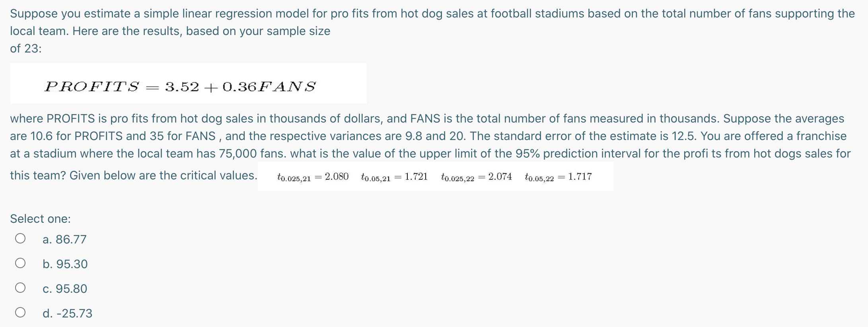Click the Select one heading
868x327 pixels.
click(x=40, y=218)
